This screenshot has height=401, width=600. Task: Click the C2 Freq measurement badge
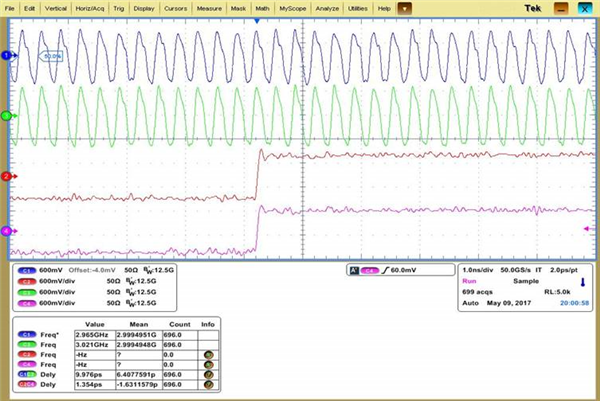pos(27,355)
